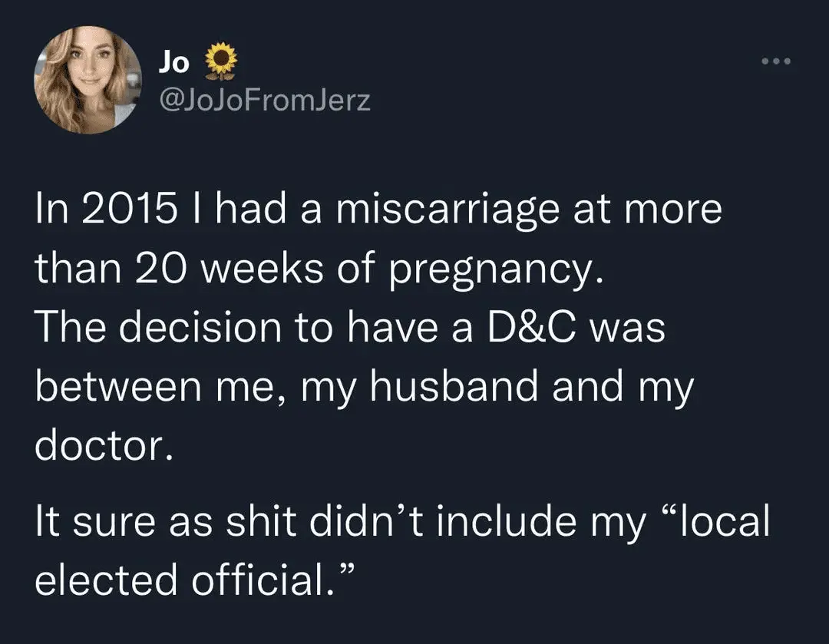Click the line starting "It sure as shit"
829x644 pixels.
[x=402, y=522]
